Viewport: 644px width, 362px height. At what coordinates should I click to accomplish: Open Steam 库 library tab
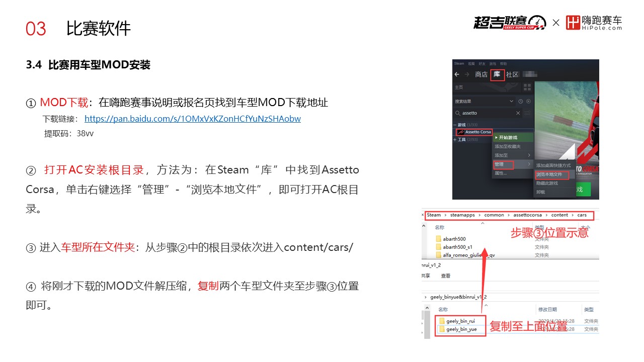pos(497,74)
